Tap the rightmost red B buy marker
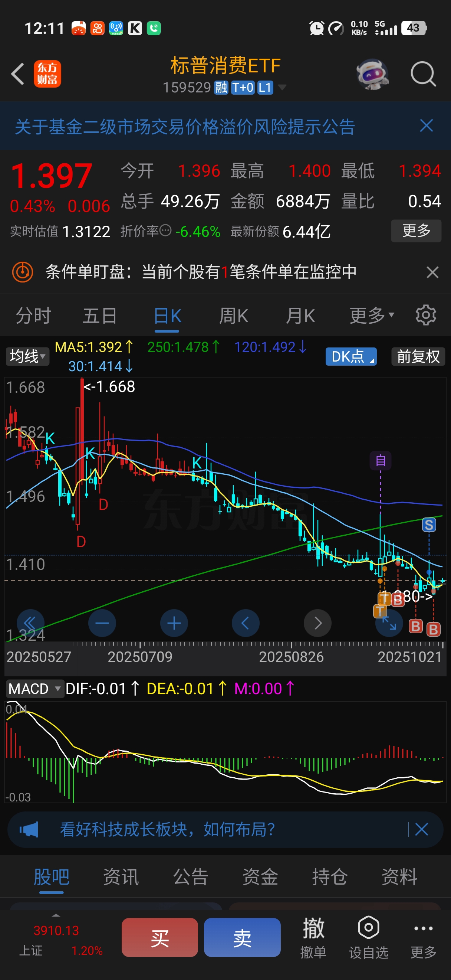The width and height of the screenshot is (451, 980). point(434,629)
